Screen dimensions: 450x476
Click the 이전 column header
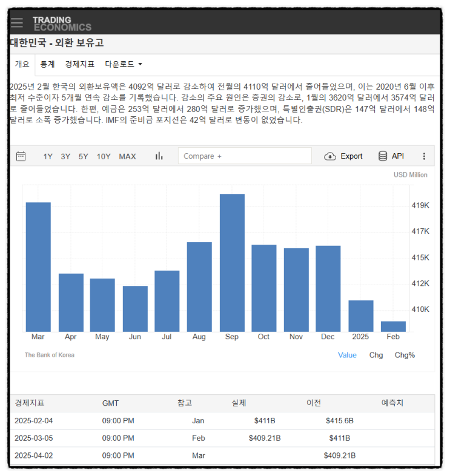314,403
